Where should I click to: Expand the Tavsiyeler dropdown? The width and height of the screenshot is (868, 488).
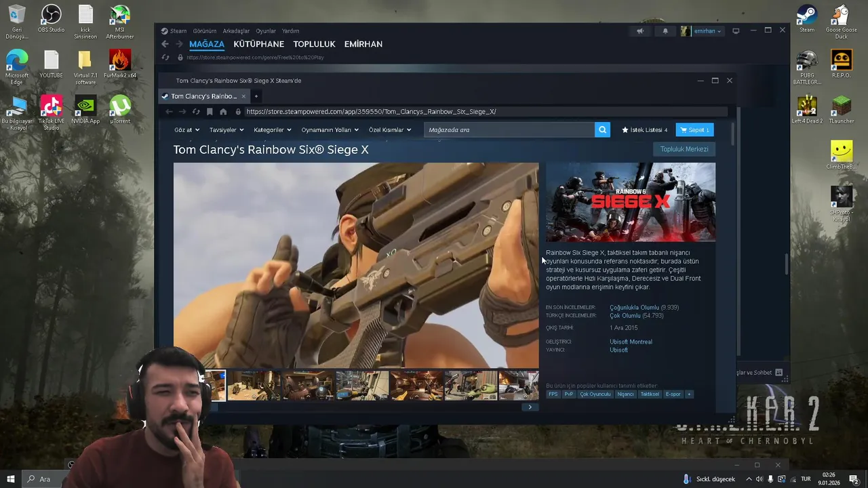tap(226, 129)
